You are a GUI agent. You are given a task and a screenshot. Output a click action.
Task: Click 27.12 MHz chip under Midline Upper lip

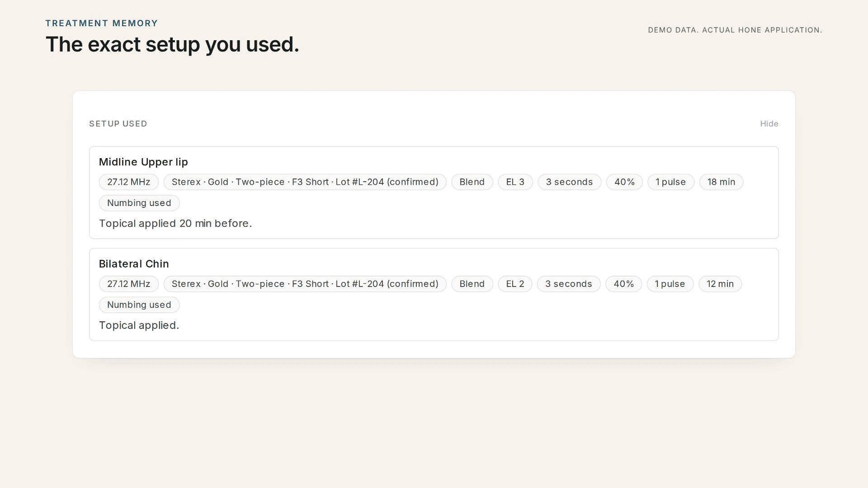129,182
